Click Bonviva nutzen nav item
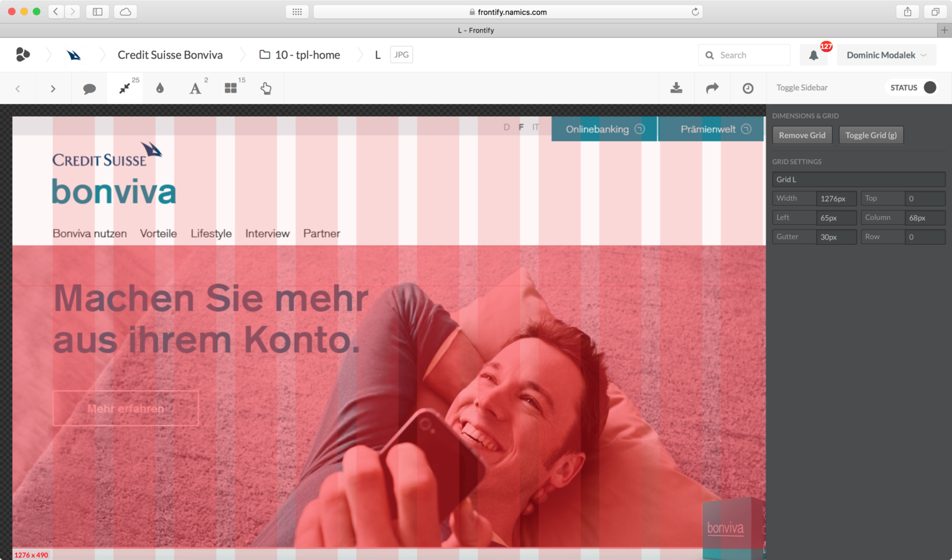Viewport: 952px width, 560px height. 90,233
